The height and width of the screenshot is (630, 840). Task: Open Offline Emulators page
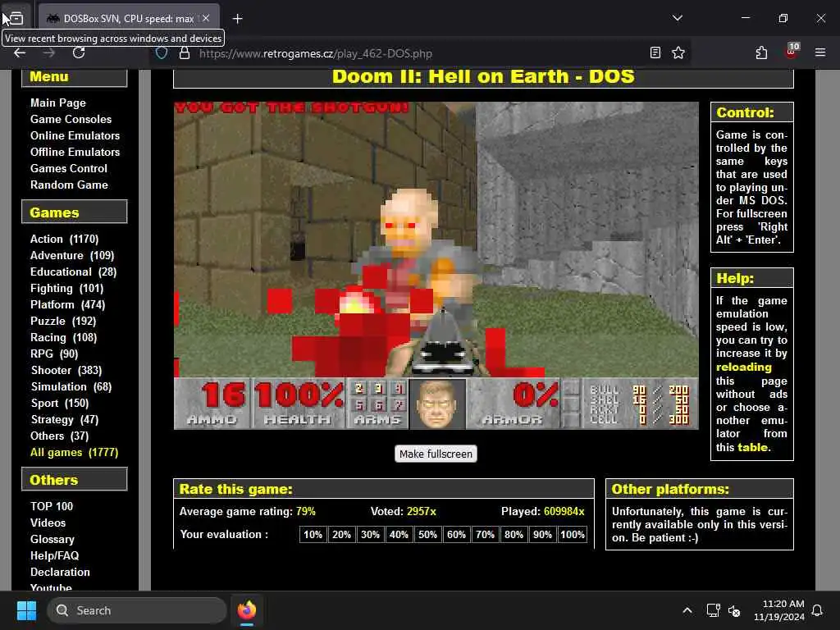tap(75, 152)
